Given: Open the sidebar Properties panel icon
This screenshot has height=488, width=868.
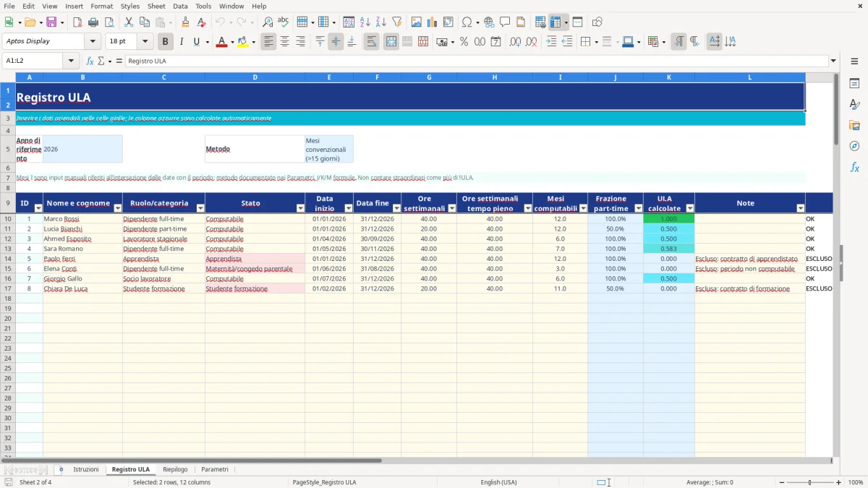Looking at the screenshot, I should (x=854, y=84).
